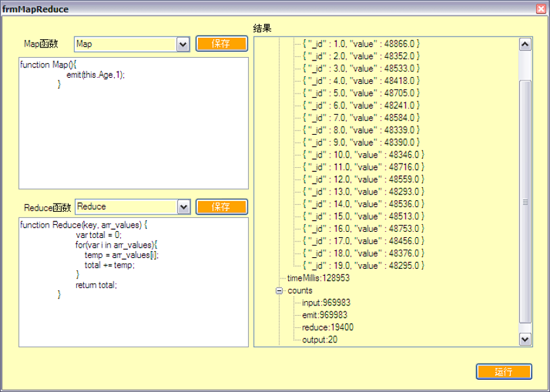
Task: Select result row with value 48533.0
Action: click(x=362, y=69)
